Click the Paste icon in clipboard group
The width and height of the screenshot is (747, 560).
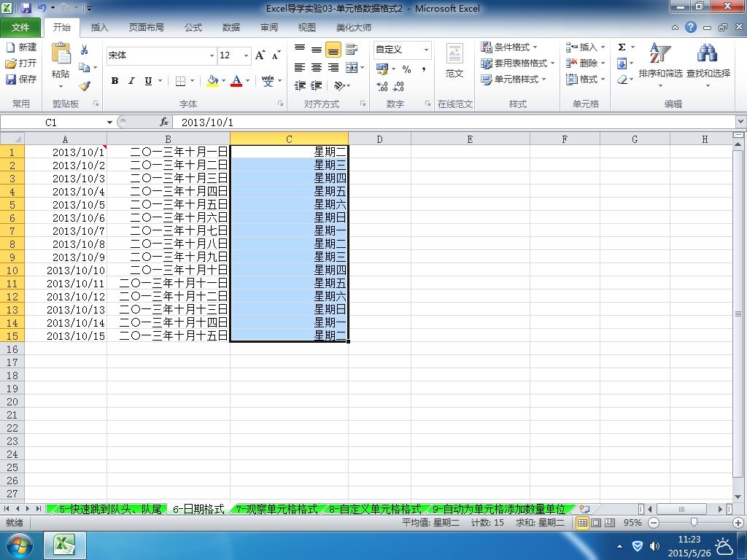(61, 53)
